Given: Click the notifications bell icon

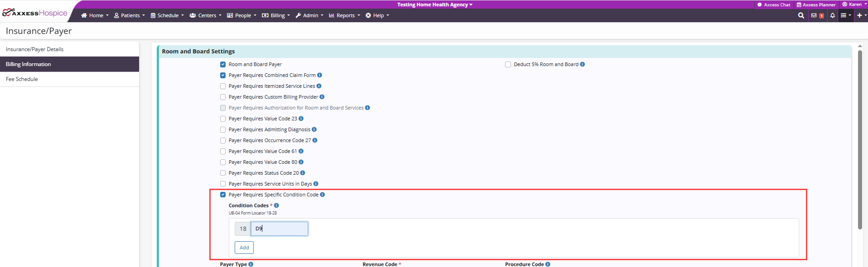Looking at the screenshot, I should (x=832, y=15).
